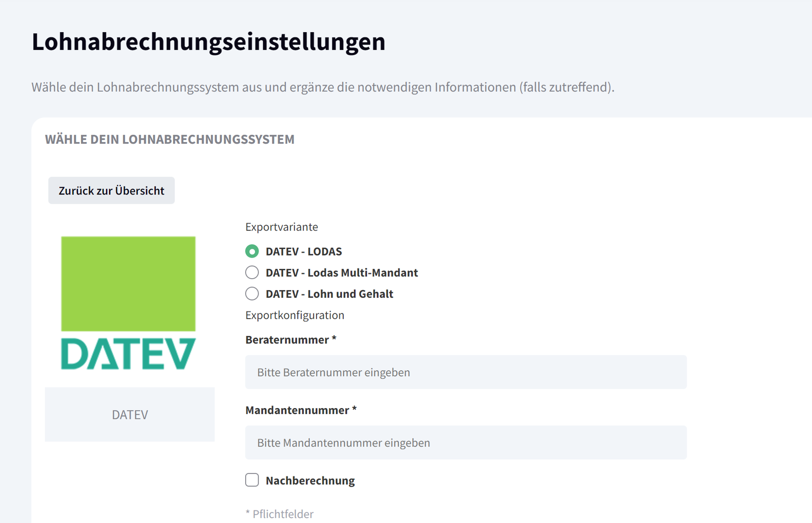The width and height of the screenshot is (812, 523).
Task: Focus the Beraternummer input field
Action: point(466,372)
